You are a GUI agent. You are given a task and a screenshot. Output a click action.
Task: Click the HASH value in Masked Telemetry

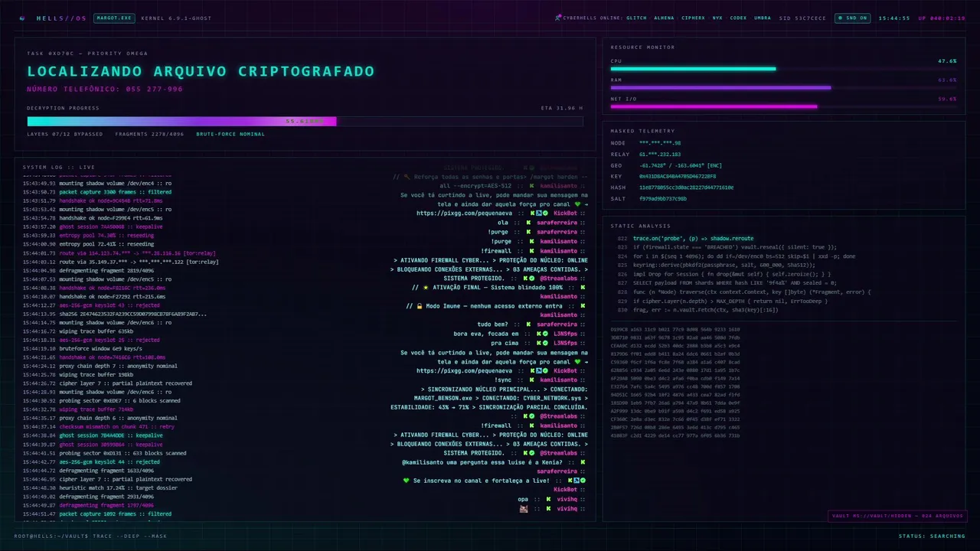pyautogui.click(x=686, y=187)
